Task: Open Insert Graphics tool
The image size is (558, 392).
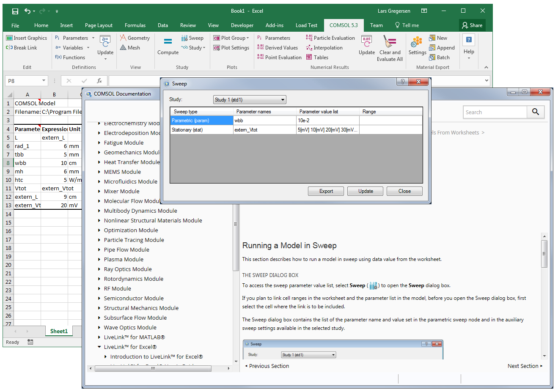Action: (x=27, y=38)
